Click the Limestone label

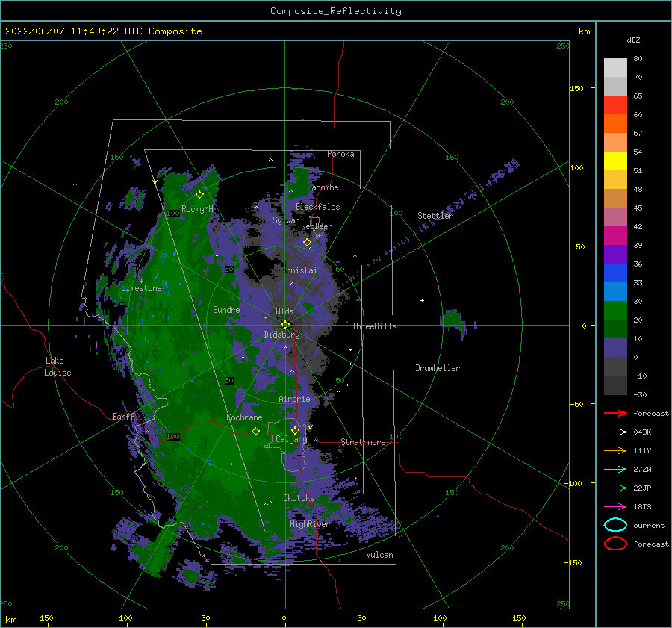coord(141,288)
